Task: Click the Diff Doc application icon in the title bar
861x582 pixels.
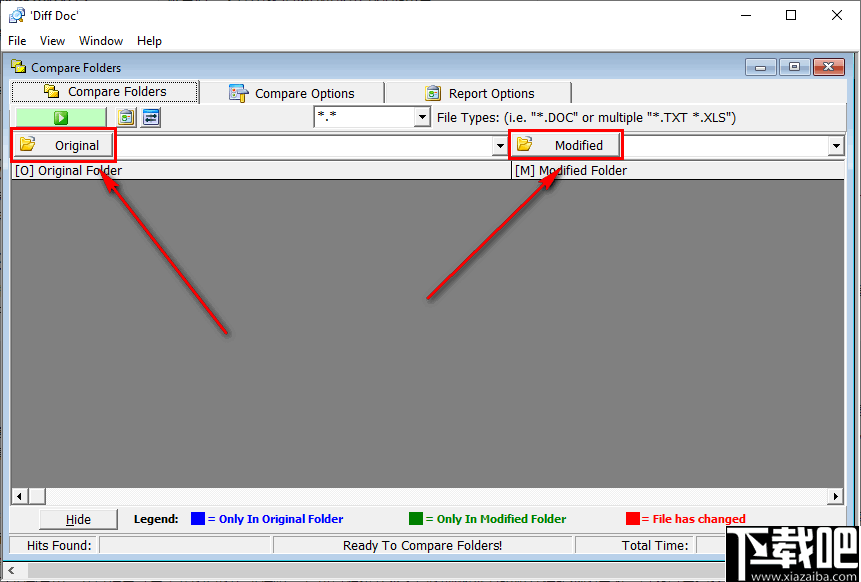Action: pyautogui.click(x=16, y=15)
